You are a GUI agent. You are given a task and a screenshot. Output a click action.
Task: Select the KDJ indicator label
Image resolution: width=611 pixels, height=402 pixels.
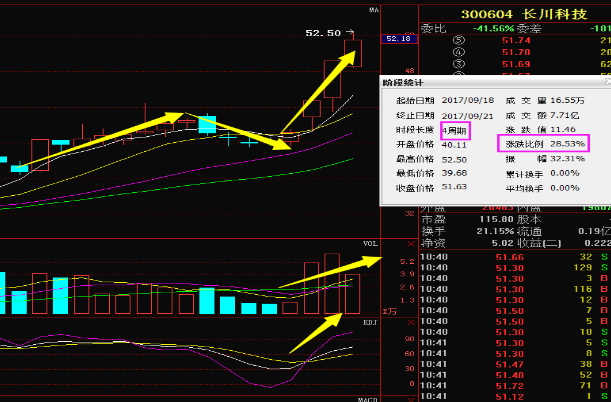coord(371,324)
